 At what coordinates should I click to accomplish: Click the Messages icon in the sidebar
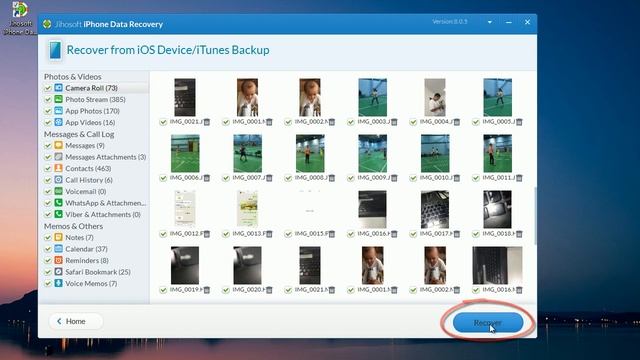click(x=58, y=145)
